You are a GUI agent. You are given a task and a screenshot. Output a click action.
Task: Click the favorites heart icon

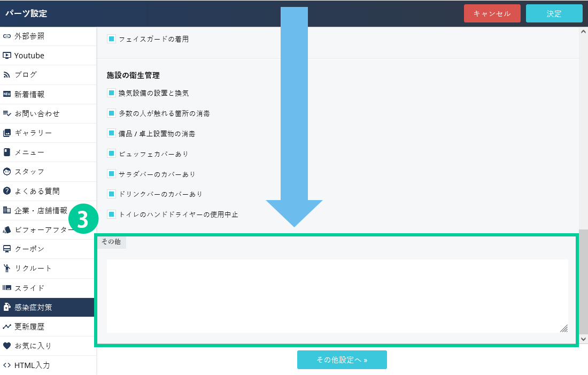tap(7, 346)
